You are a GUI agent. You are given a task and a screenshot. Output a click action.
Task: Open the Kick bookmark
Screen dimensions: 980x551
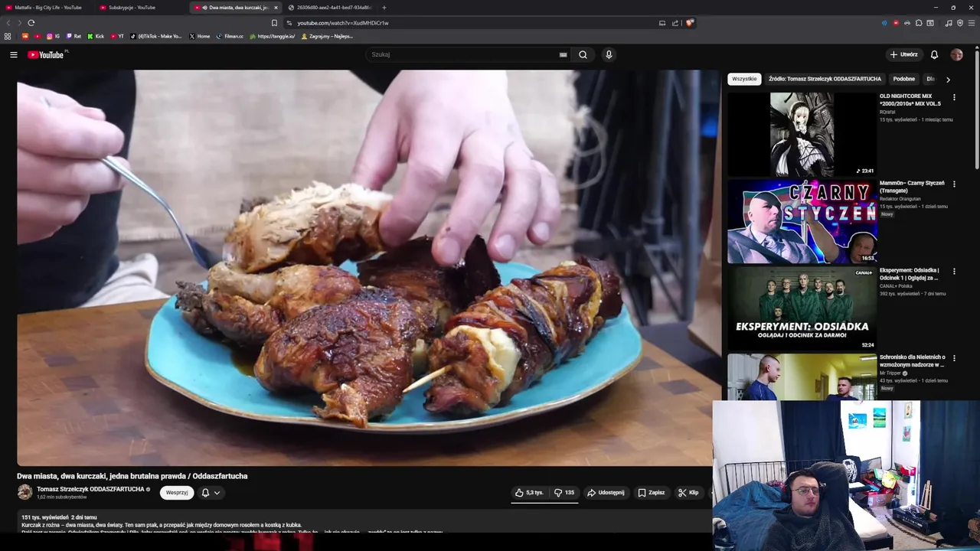click(x=96, y=36)
